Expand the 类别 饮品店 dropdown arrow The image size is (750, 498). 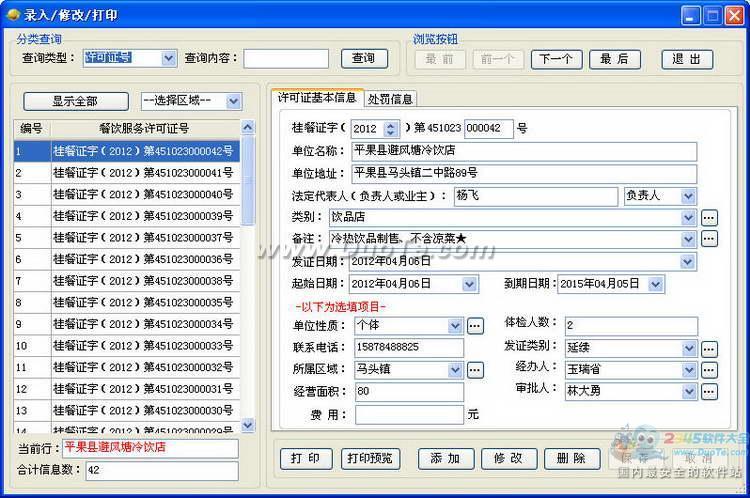click(x=688, y=218)
